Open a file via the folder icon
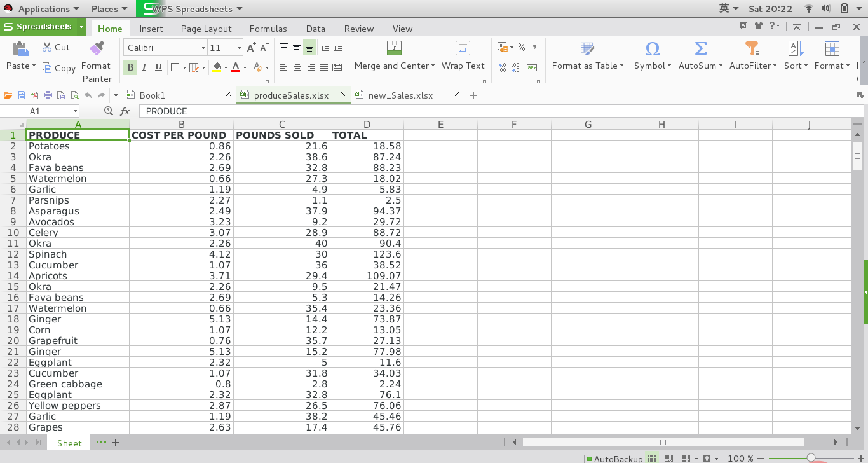This screenshot has height=463, width=868. click(x=8, y=95)
